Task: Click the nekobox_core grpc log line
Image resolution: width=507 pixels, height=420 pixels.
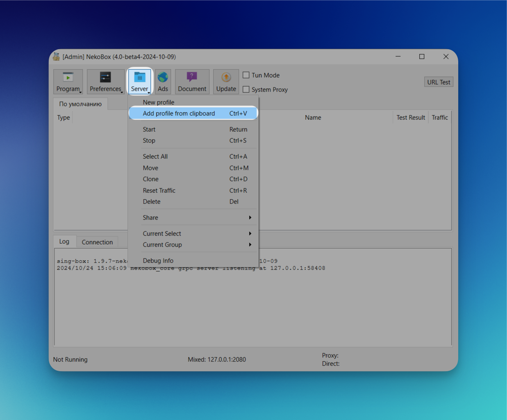Action: click(x=191, y=268)
